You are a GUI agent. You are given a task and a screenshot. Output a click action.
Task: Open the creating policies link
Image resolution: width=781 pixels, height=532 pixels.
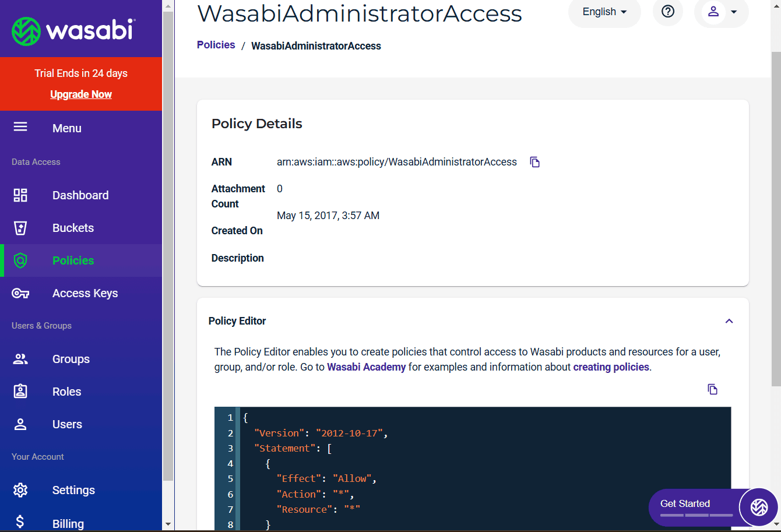coord(611,367)
